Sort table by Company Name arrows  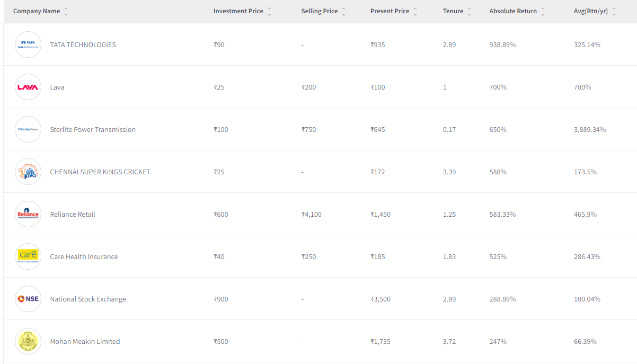[66, 11]
